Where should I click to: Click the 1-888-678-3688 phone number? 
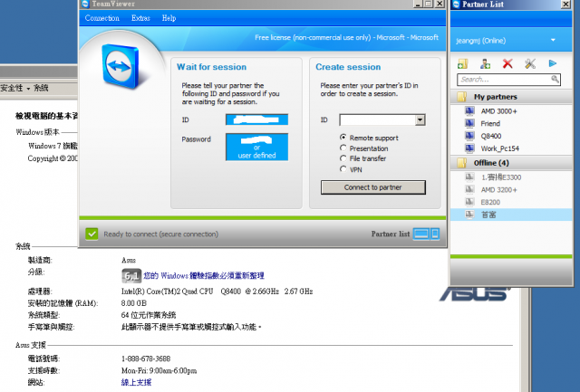click(x=146, y=359)
